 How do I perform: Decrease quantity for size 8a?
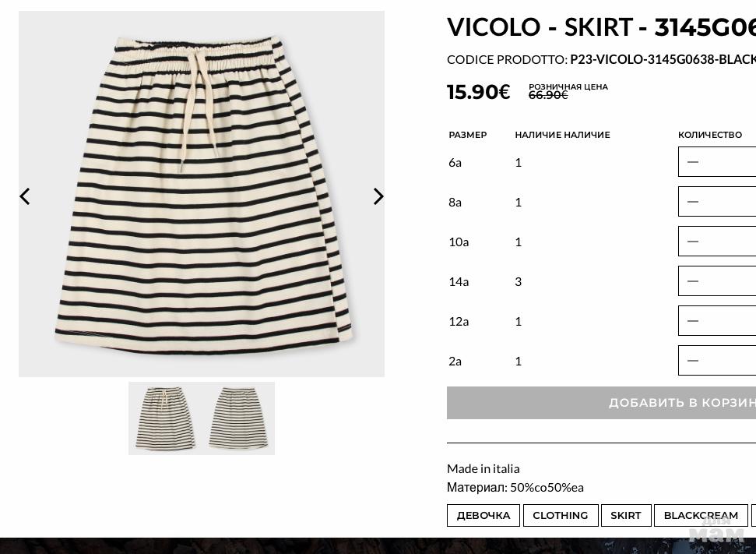tap(693, 202)
